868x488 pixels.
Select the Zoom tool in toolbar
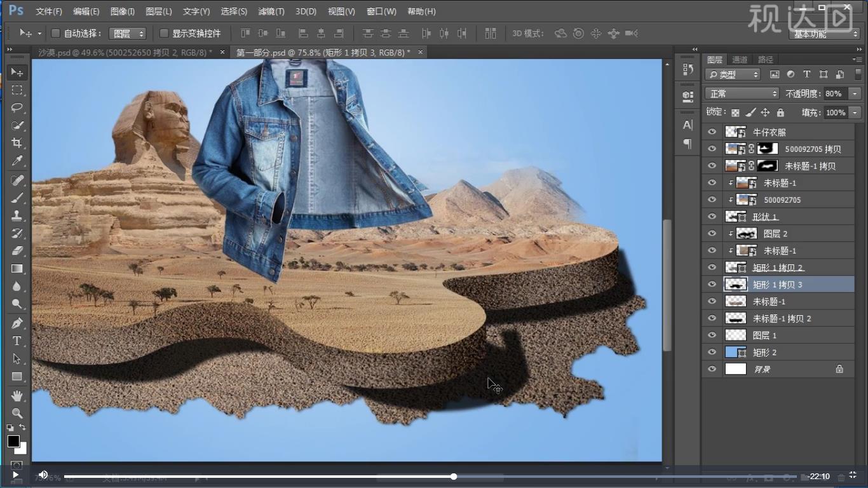[x=17, y=413]
